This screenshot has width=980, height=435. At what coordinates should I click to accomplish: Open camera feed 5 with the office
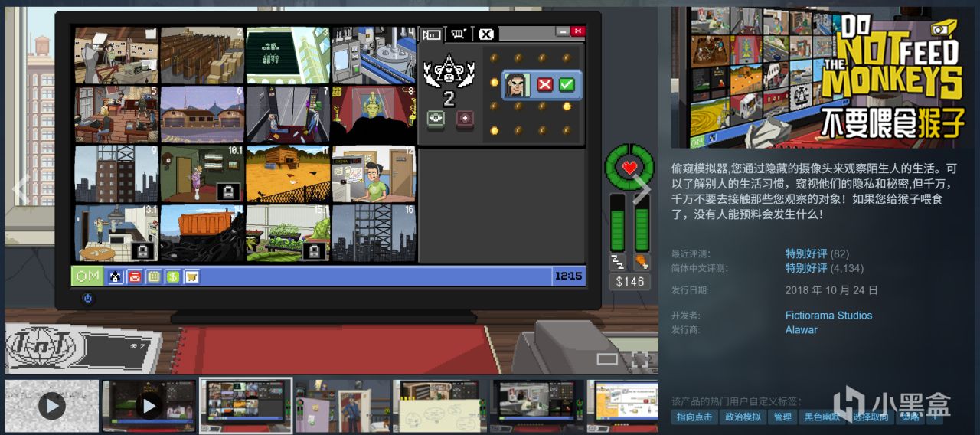(x=116, y=114)
